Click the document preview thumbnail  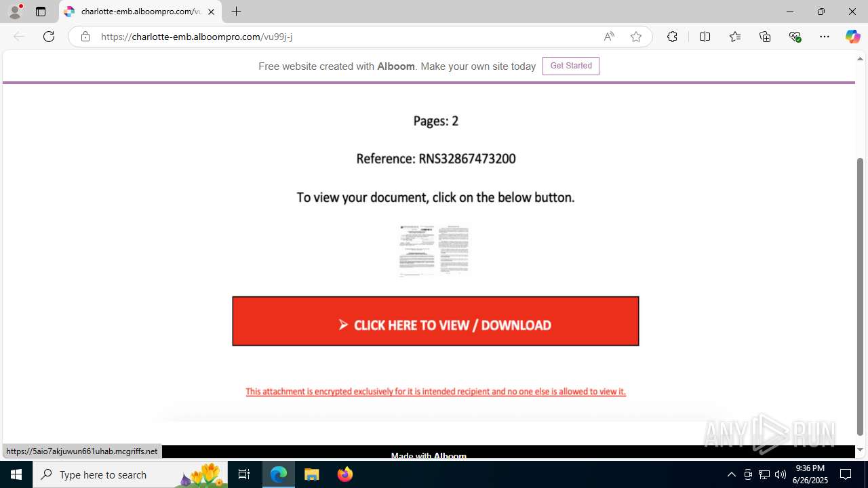point(434,250)
